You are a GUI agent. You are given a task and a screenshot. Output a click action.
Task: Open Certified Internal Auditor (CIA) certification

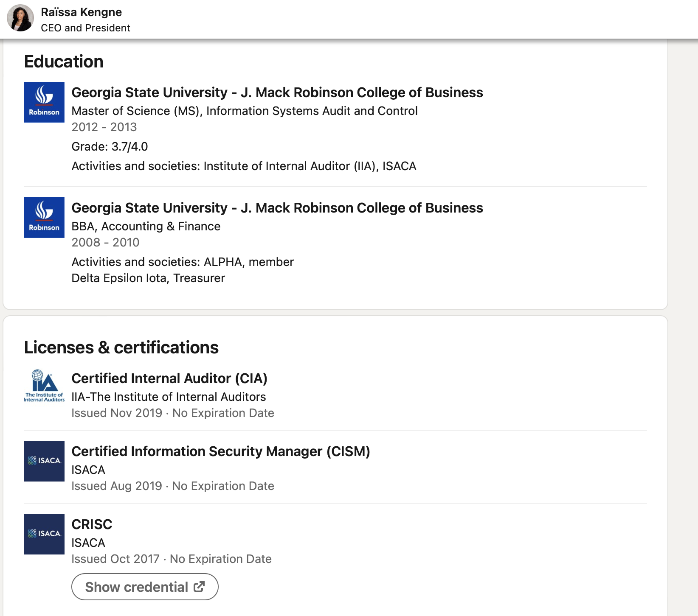pos(169,378)
